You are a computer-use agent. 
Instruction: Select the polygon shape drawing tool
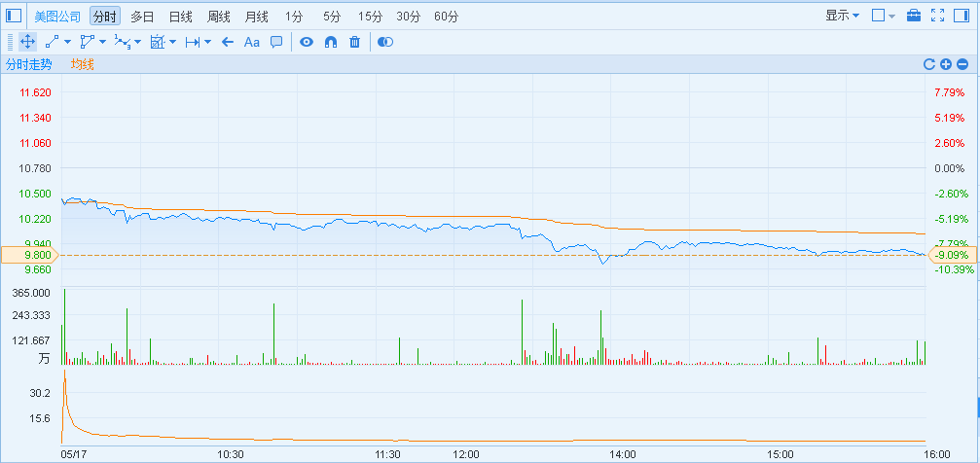tap(88, 42)
